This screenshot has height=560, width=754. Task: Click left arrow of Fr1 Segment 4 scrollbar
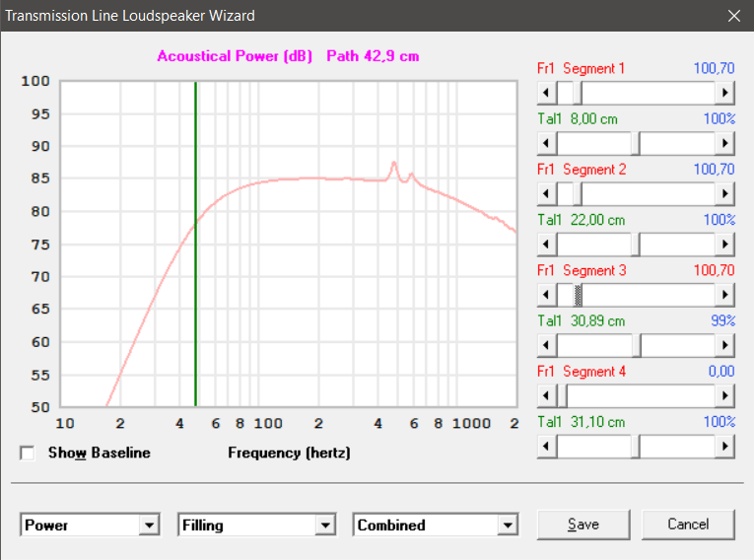pos(547,396)
